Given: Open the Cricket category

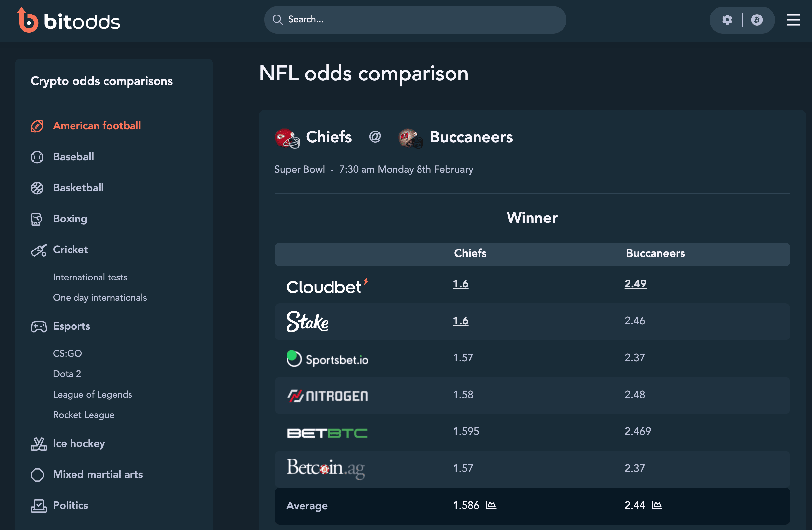Looking at the screenshot, I should click(x=70, y=250).
